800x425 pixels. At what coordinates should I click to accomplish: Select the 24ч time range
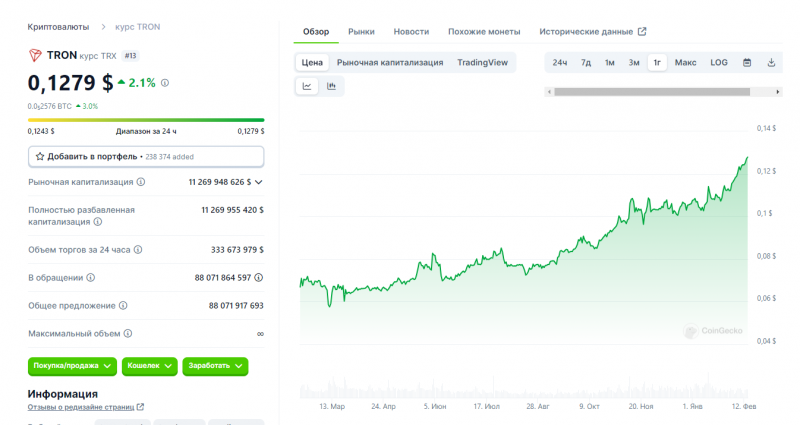(x=560, y=62)
